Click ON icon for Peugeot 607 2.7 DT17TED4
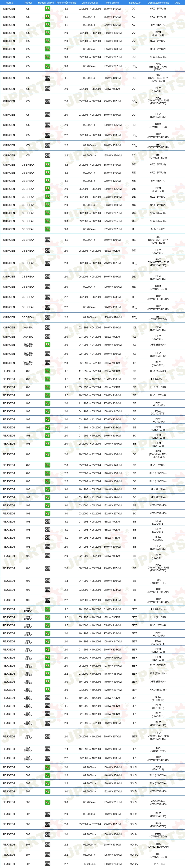Screen dimensions: 185x868 [47, 864]
